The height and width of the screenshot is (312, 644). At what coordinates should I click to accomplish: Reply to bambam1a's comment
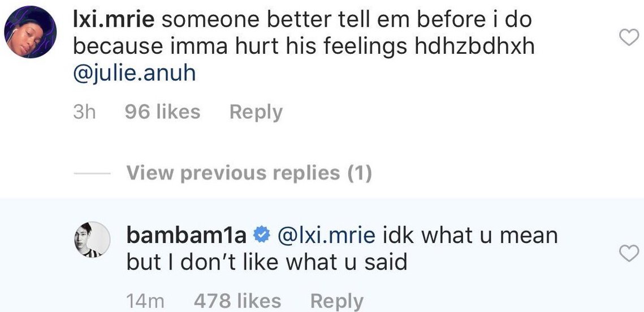pos(336,301)
